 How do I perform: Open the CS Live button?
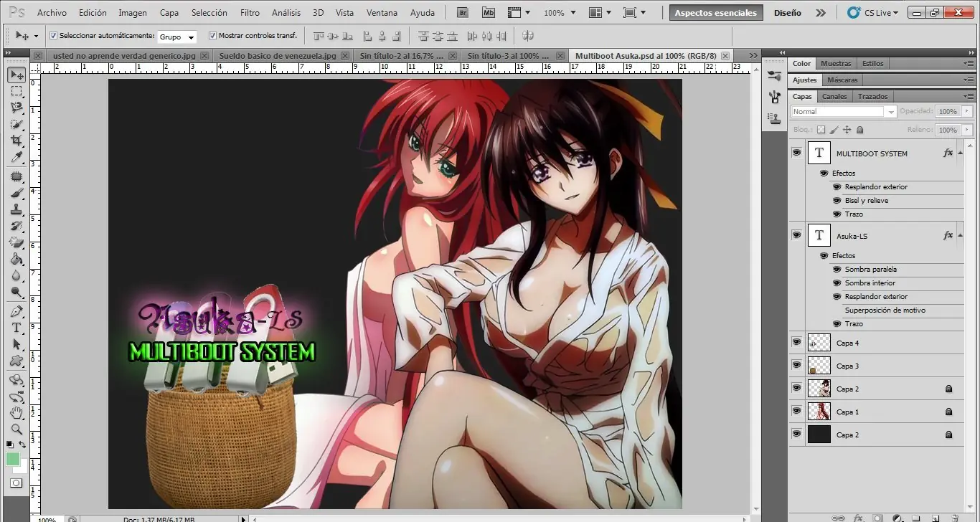[873, 13]
